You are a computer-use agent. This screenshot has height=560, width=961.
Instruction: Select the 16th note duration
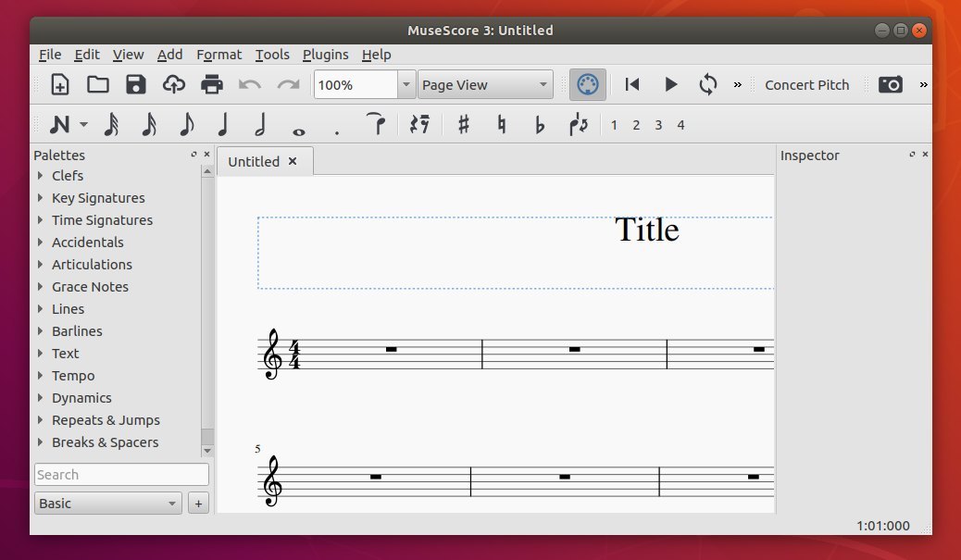point(149,124)
